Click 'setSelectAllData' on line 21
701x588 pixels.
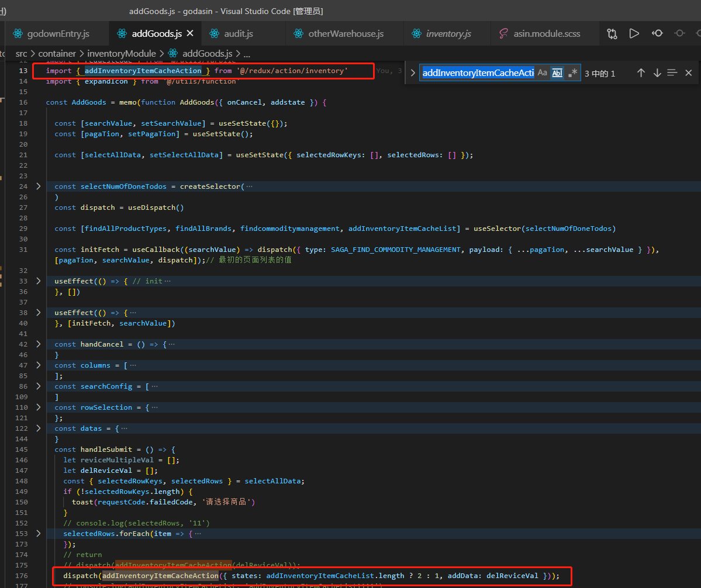click(x=184, y=155)
